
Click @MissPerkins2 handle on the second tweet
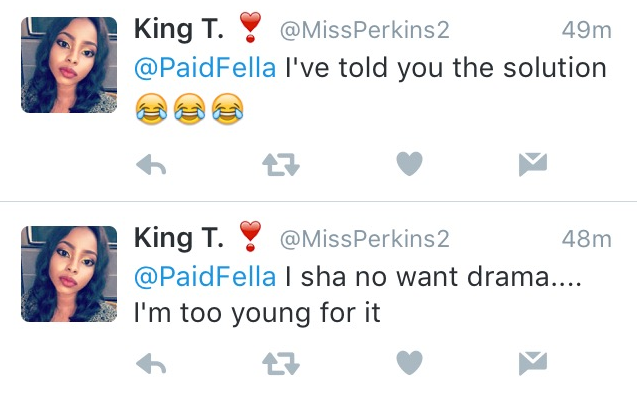click(x=364, y=240)
